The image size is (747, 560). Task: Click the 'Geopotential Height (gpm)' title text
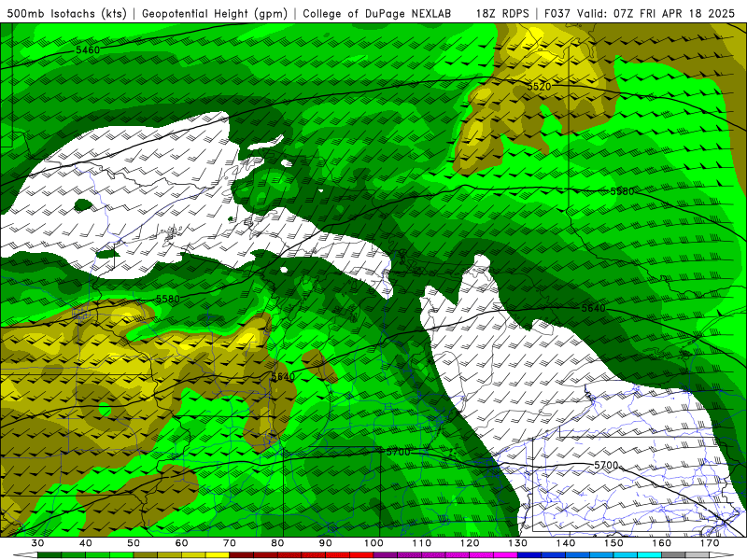click(x=215, y=14)
